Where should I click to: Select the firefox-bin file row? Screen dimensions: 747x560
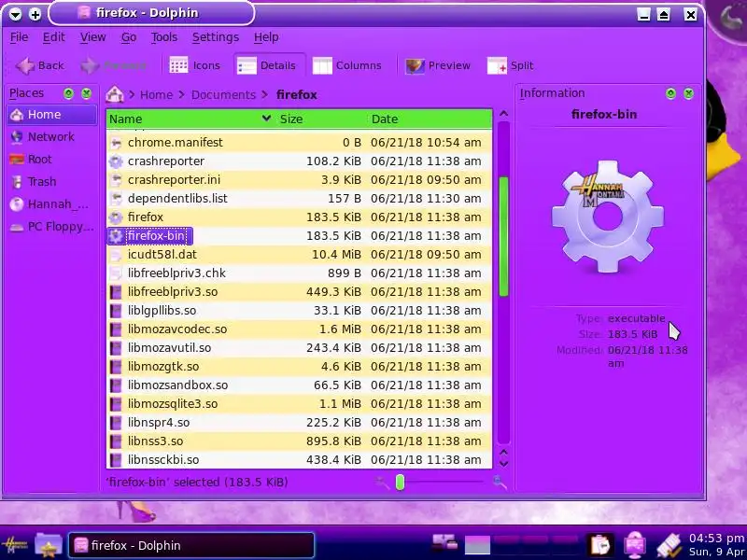pyautogui.click(x=299, y=236)
